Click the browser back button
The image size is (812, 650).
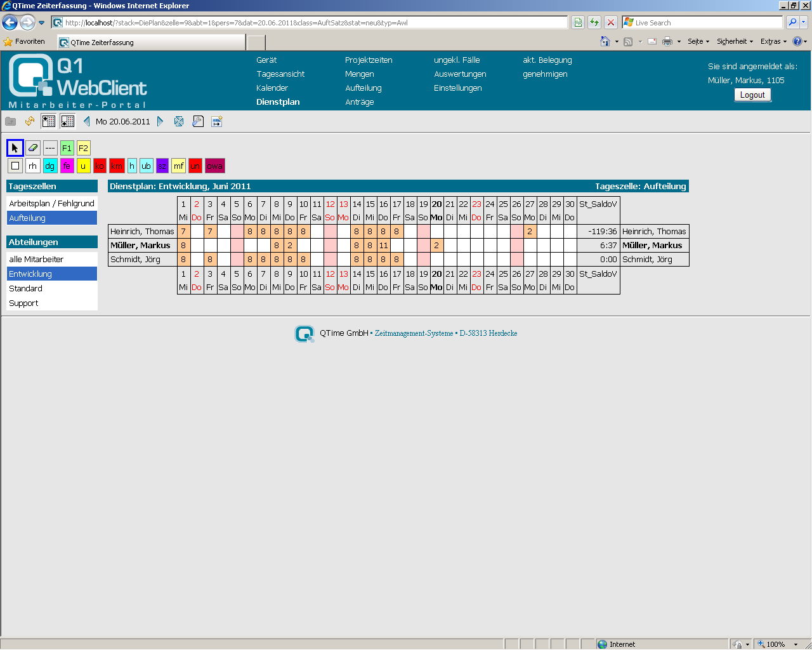[x=10, y=23]
